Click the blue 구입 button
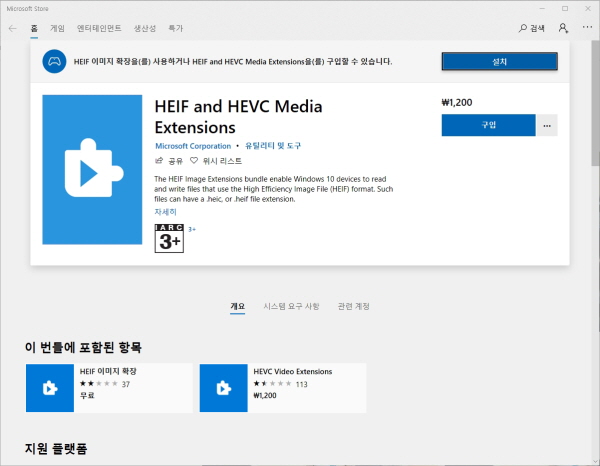The width and height of the screenshot is (600, 466). pyautogui.click(x=488, y=125)
